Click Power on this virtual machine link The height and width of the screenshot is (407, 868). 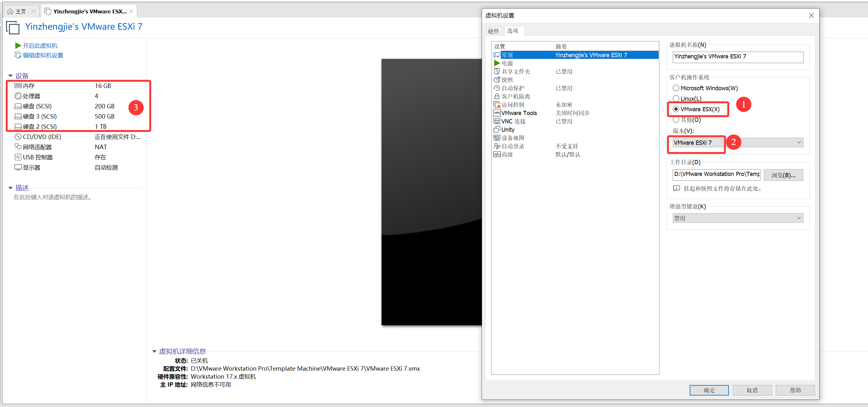click(x=40, y=46)
